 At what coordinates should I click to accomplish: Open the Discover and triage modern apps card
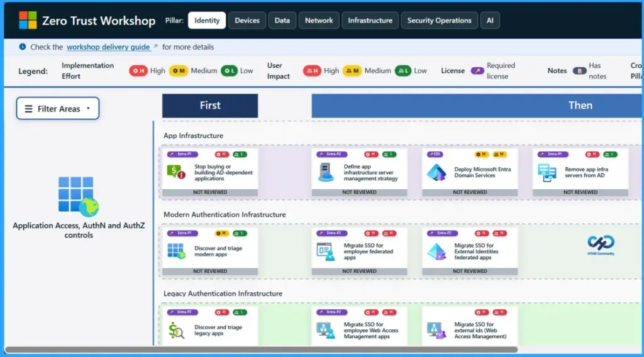210,251
